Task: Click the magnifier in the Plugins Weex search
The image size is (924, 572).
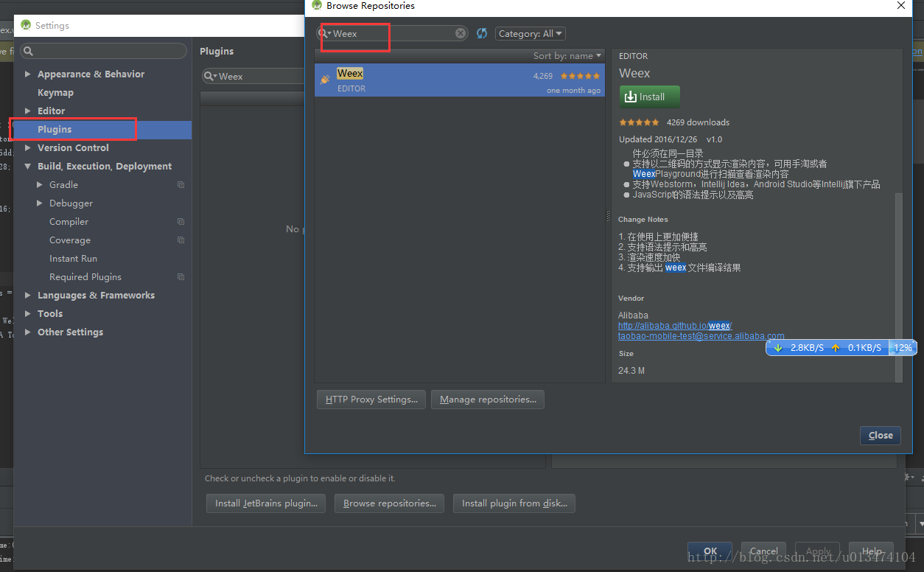Action: [210, 77]
